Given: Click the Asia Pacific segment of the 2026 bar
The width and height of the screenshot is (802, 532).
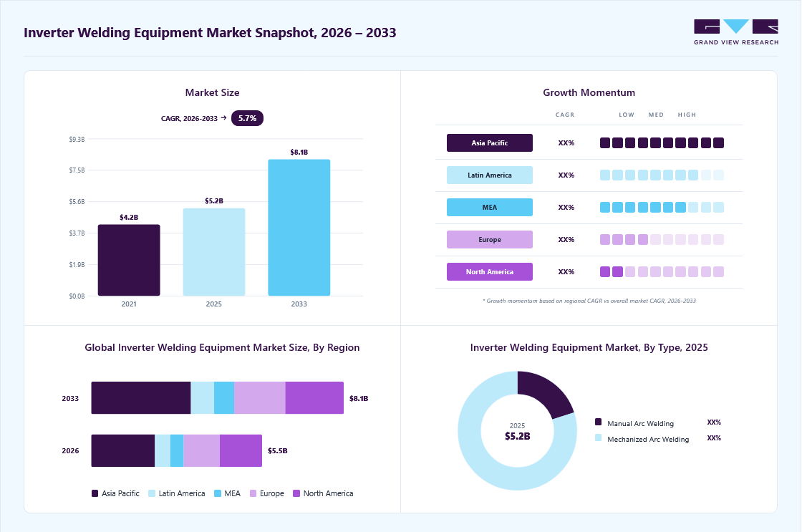Looking at the screenshot, I should [122, 450].
